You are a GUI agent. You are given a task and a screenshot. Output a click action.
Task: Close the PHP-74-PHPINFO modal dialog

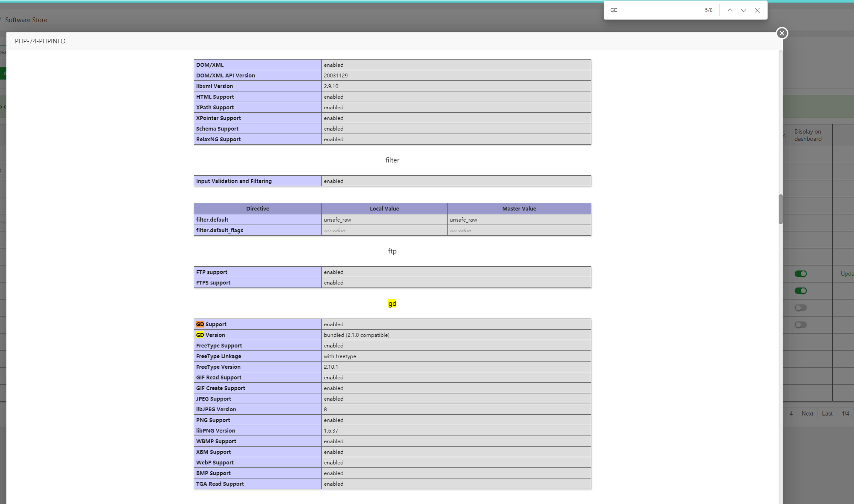tap(782, 33)
